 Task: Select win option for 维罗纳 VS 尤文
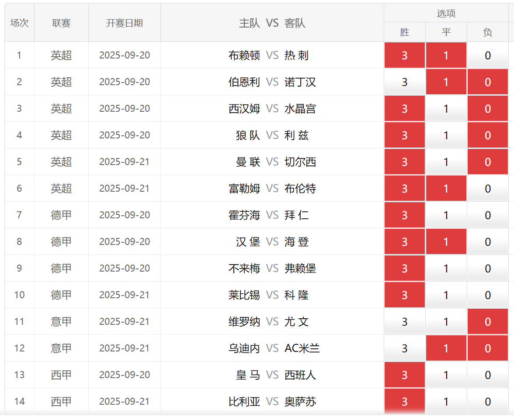point(404,322)
